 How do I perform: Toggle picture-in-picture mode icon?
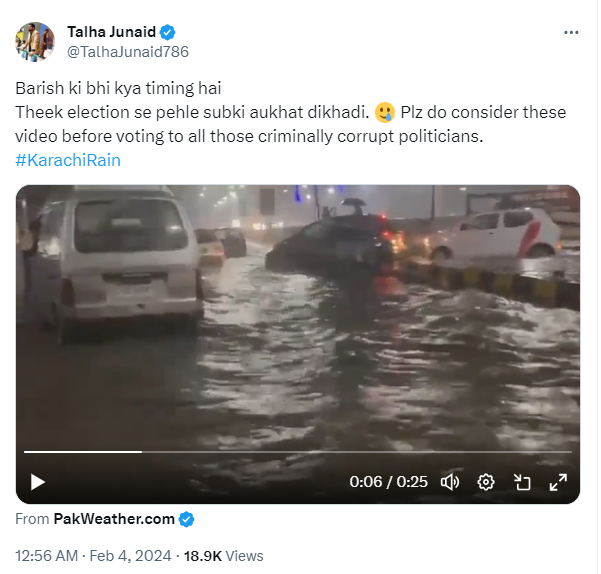(x=522, y=482)
